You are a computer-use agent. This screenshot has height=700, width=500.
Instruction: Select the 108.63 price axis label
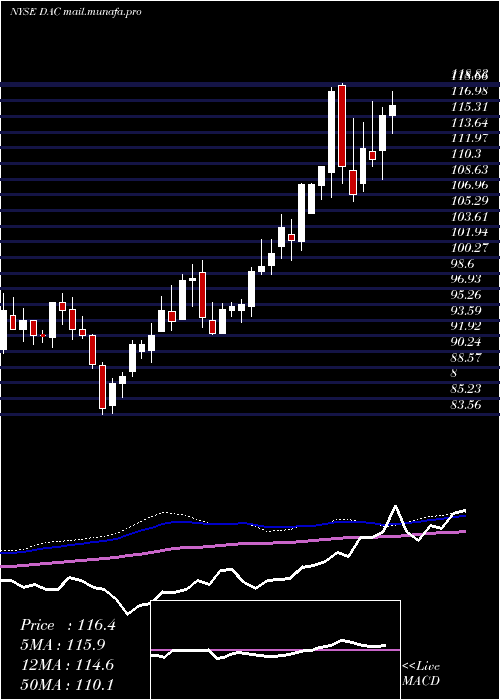click(469, 170)
